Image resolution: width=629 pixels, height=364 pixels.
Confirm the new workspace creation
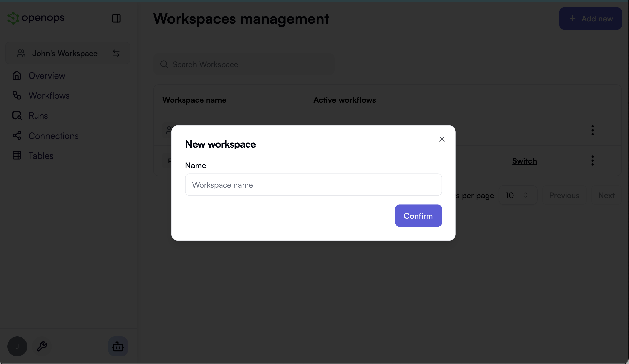[x=418, y=216]
